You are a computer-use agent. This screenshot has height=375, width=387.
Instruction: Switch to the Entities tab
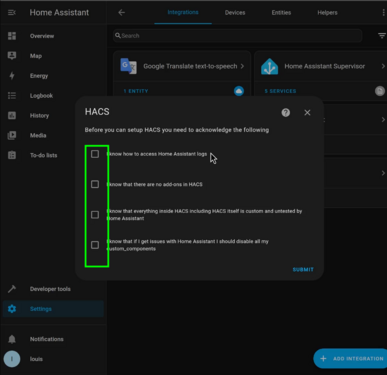point(281,12)
